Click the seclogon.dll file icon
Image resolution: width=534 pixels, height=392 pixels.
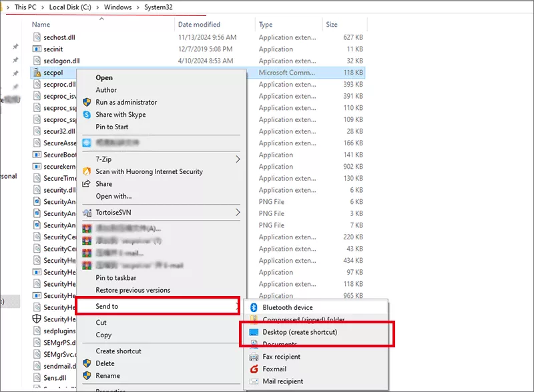tap(37, 61)
